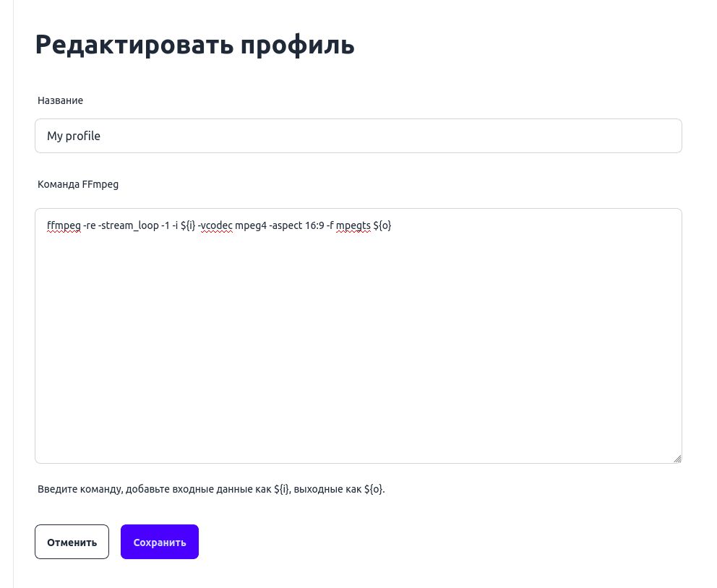Click the '16:9' aspect value in the command
Screen dimensions: 717x588
coord(314,225)
